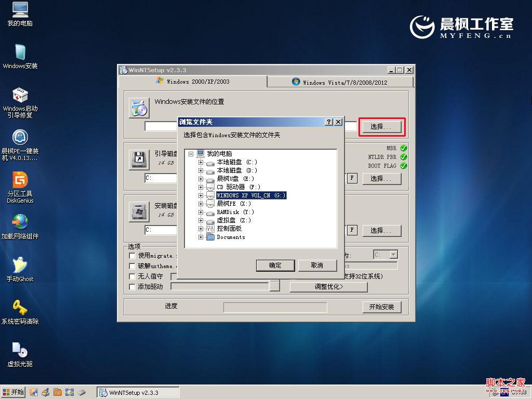Screen dimensions: 532x399
Task: Expand the RAMDisk (Y:) node
Action: click(201, 212)
